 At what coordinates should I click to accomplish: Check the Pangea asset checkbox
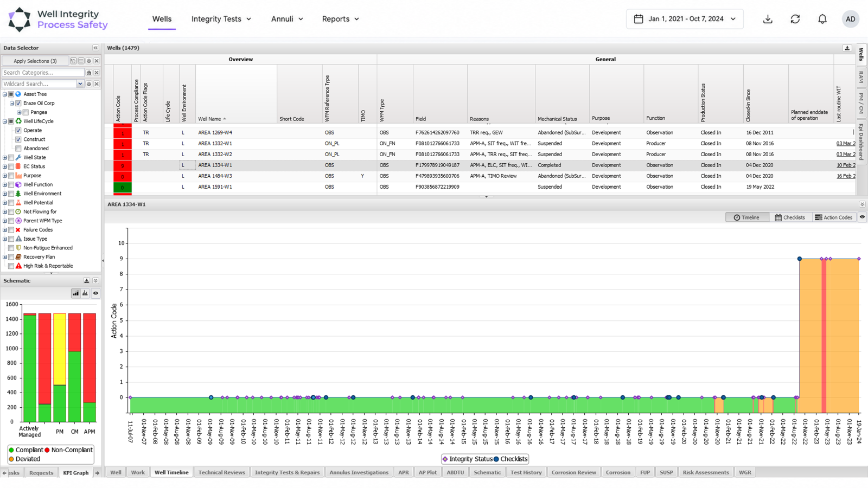click(x=25, y=112)
